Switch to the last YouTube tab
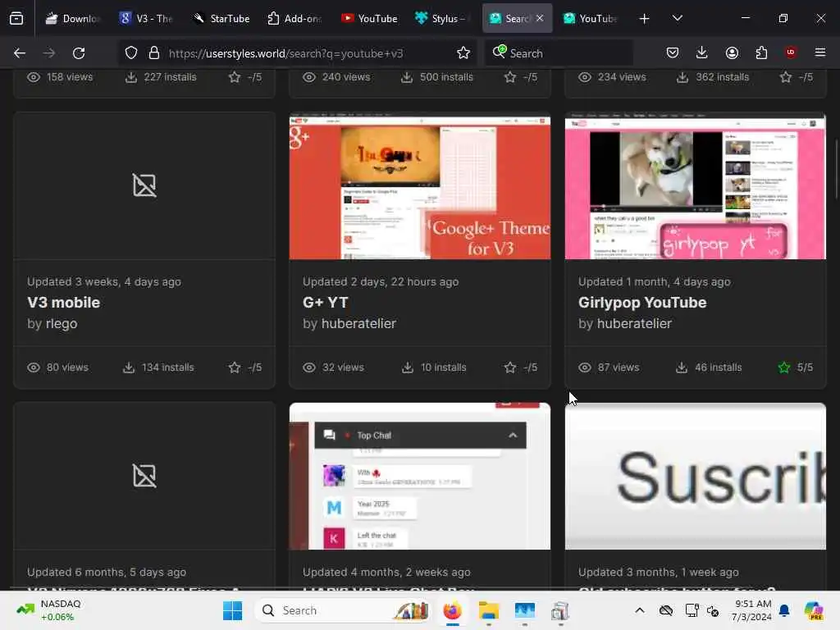Screen dimensions: 840x630 point(591,19)
